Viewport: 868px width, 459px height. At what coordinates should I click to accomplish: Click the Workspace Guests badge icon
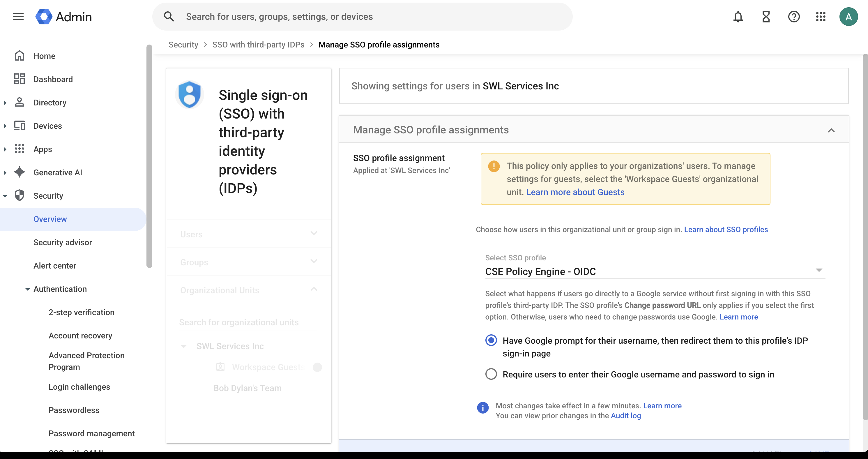point(220,367)
